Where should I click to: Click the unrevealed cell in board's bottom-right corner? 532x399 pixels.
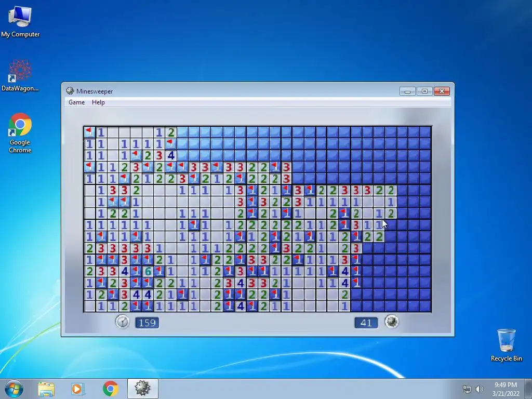point(425,306)
